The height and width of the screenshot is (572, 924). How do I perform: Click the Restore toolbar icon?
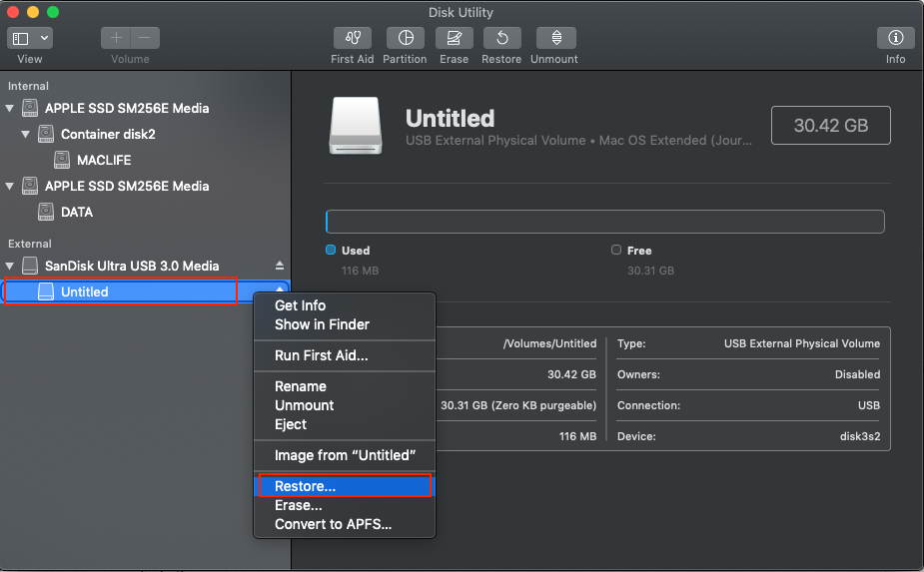coord(501,38)
